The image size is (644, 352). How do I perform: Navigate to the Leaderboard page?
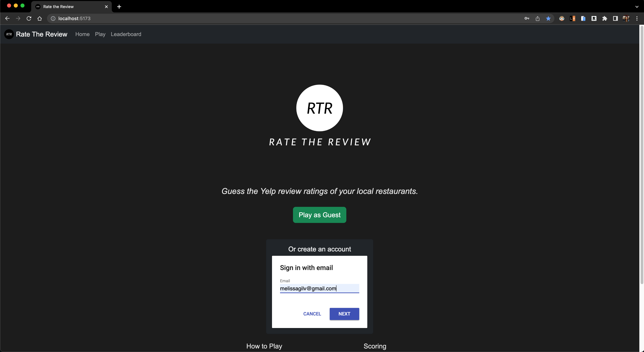click(126, 34)
